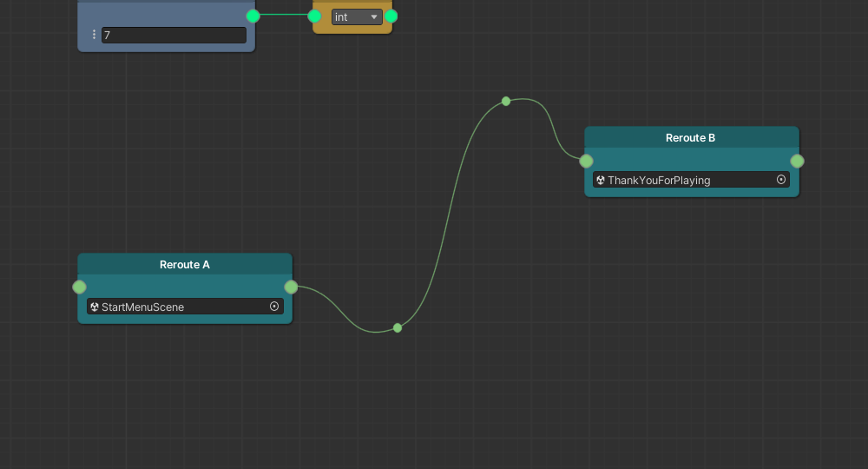Click Reroute A output port

(291, 287)
